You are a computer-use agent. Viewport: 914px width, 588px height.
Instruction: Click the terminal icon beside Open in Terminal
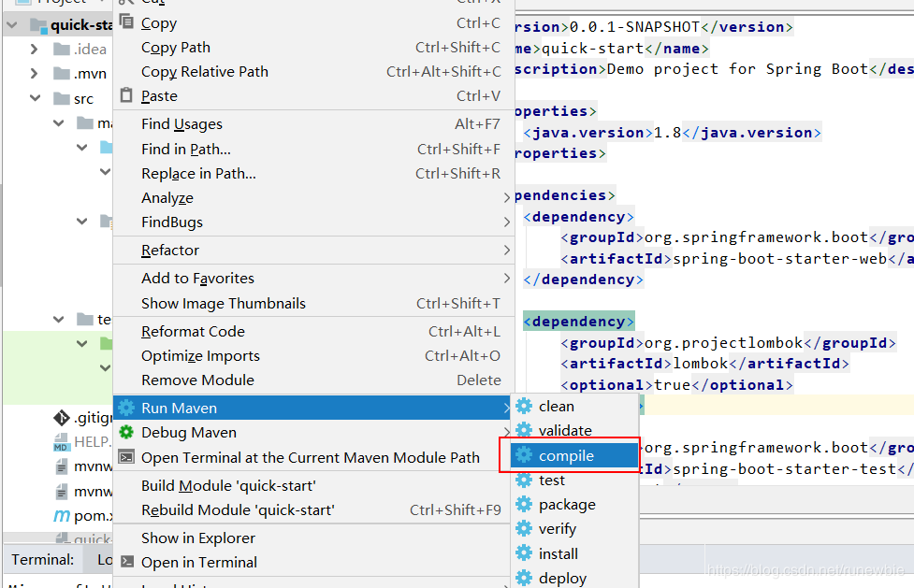[x=126, y=562]
